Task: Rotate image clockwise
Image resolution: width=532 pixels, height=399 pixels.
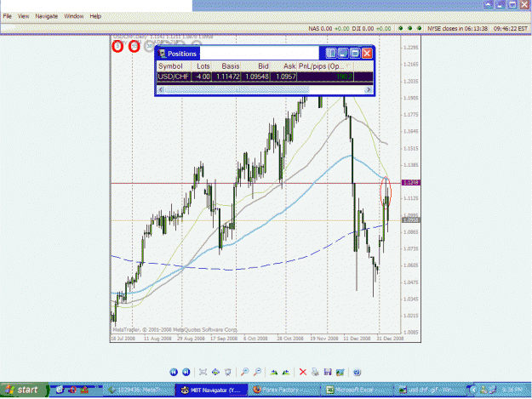Action: click(x=273, y=373)
